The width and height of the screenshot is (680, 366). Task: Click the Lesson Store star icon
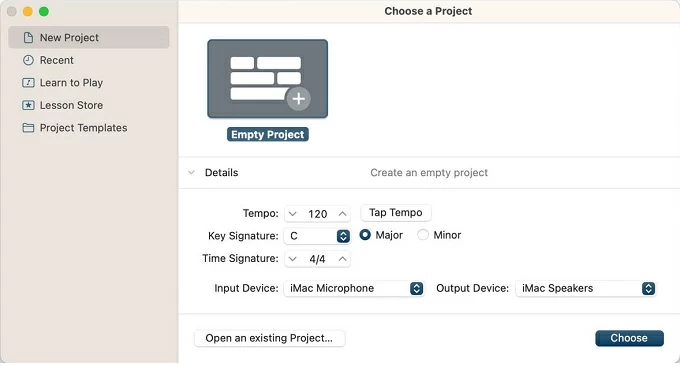[28, 105]
